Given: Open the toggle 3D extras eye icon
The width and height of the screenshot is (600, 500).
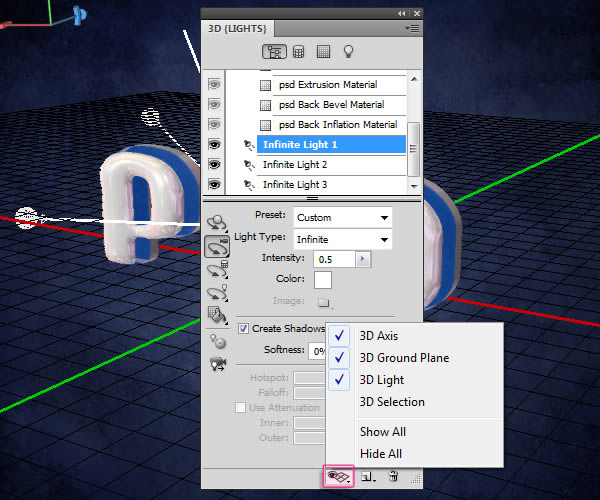Looking at the screenshot, I should point(338,478).
